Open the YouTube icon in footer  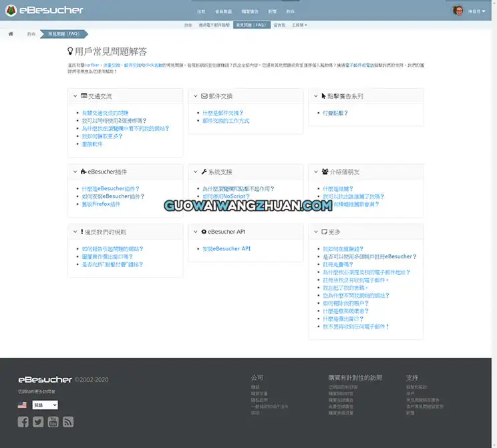pos(53,422)
